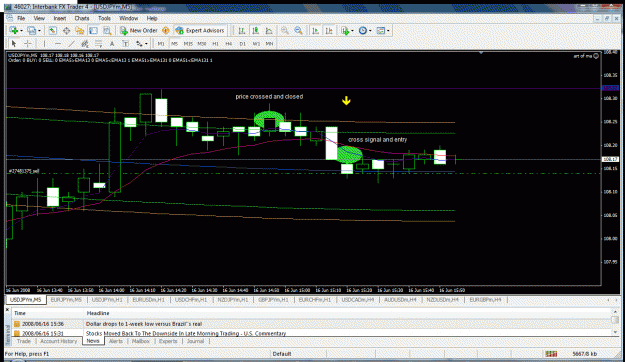Toggle the Terminal panel icon

coord(93,31)
